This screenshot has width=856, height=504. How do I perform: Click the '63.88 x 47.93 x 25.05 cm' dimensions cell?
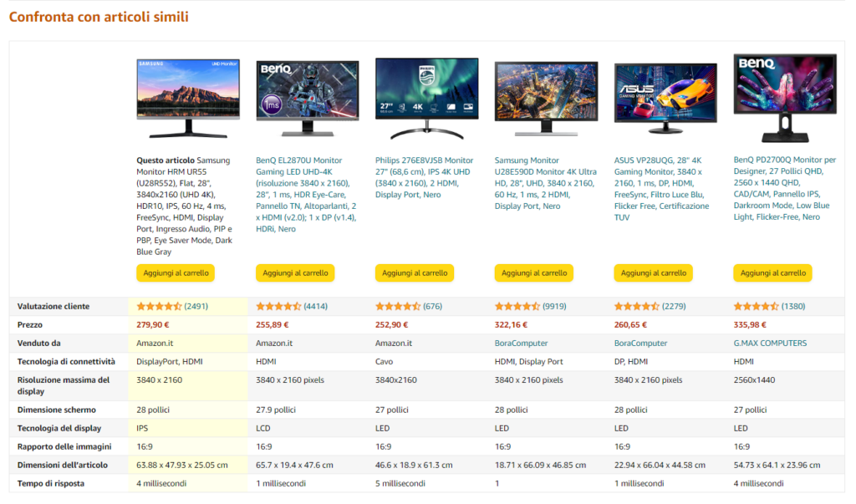point(182,466)
